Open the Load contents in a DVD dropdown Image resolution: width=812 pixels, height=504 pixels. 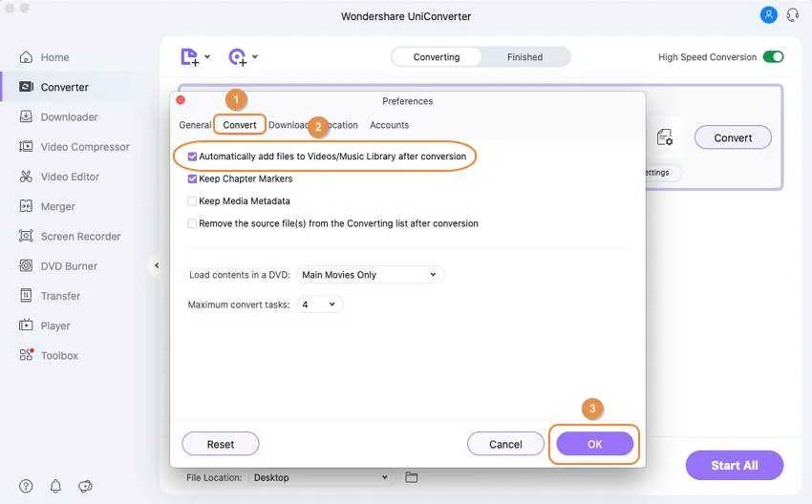click(371, 275)
